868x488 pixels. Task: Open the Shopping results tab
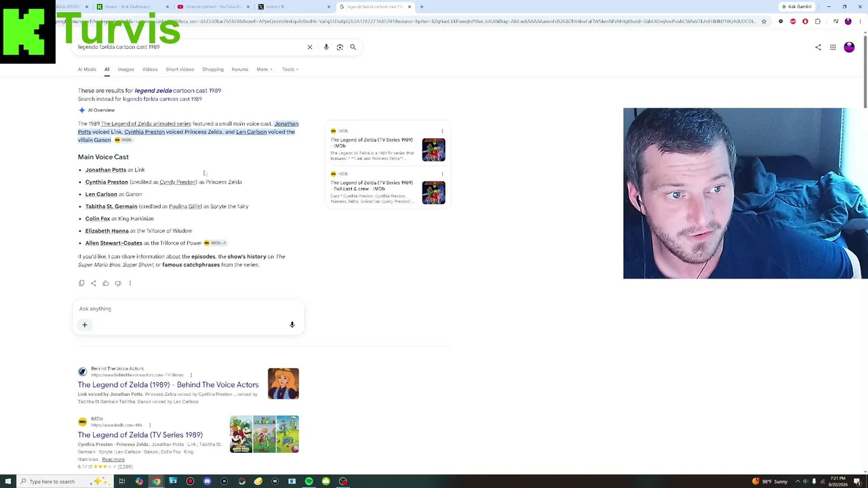click(x=212, y=69)
